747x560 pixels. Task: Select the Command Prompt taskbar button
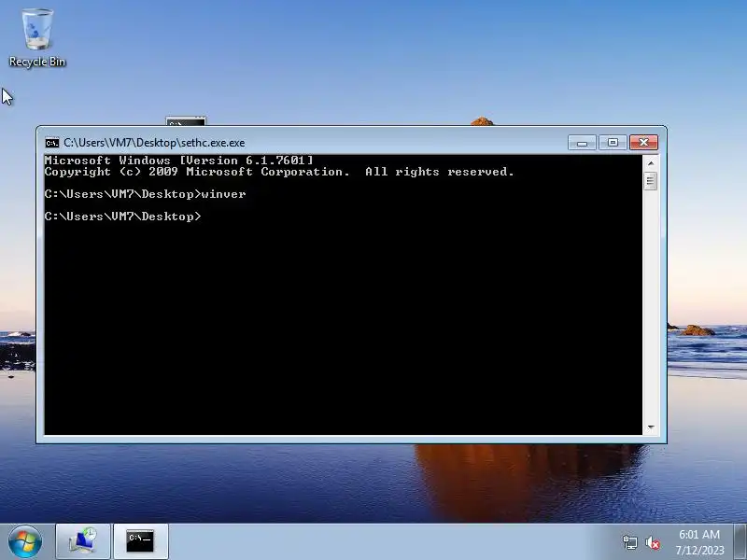point(141,541)
